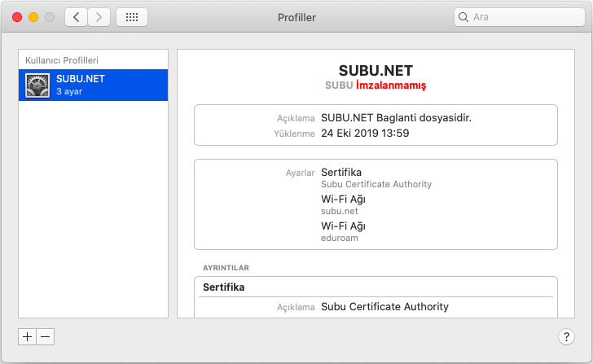
Task: Click the AYRINTILAR section label
Action: point(226,268)
